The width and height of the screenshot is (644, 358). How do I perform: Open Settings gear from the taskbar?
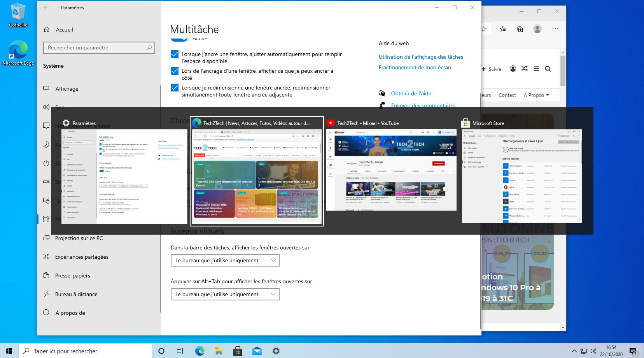pos(276,351)
